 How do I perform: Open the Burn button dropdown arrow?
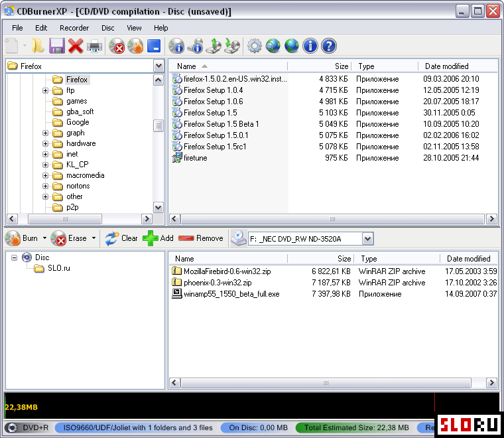[x=44, y=238]
